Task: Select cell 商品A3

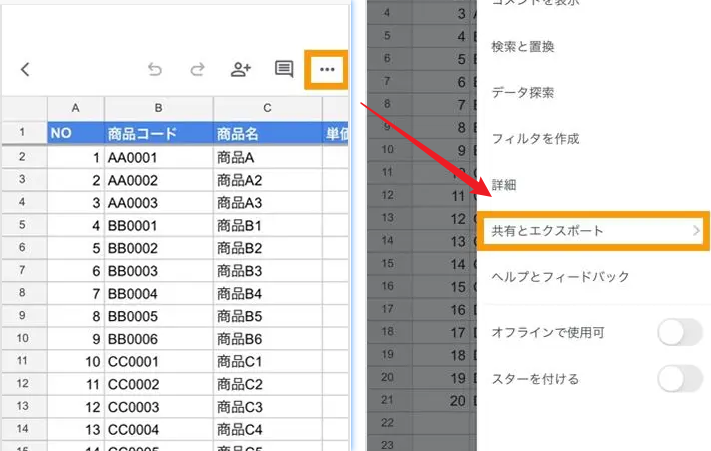Action: tap(268, 203)
